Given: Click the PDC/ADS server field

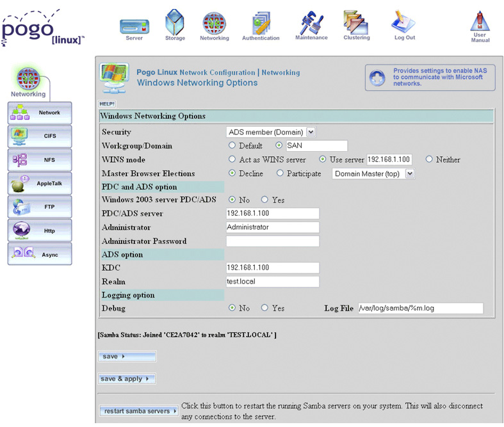Looking at the screenshot, I should point(273,213).
